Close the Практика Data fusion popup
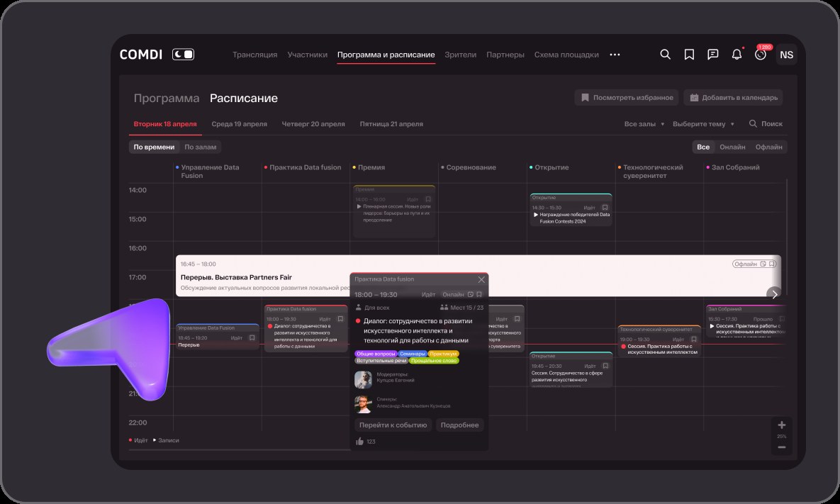Screen dimensions: 840x504 coord(481,279)
